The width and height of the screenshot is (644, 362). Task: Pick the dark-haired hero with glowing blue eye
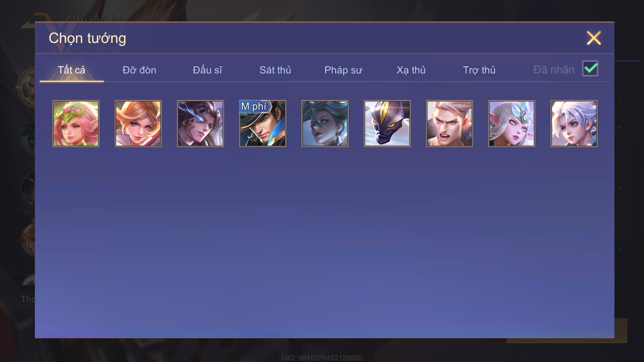pyautogui.click(x=200, y=124)
